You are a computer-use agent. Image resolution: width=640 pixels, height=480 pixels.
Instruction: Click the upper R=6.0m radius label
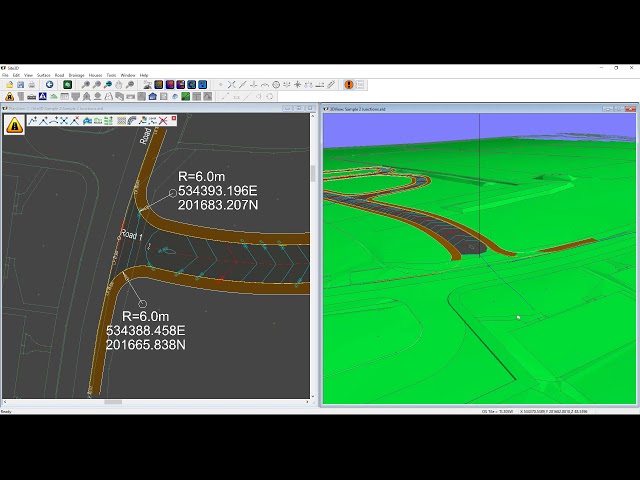201,177
